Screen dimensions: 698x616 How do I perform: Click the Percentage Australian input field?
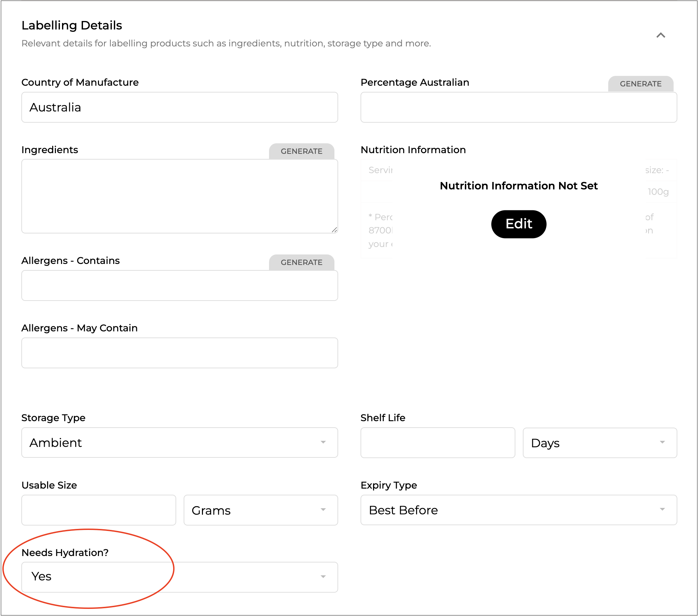click(518, 107)
